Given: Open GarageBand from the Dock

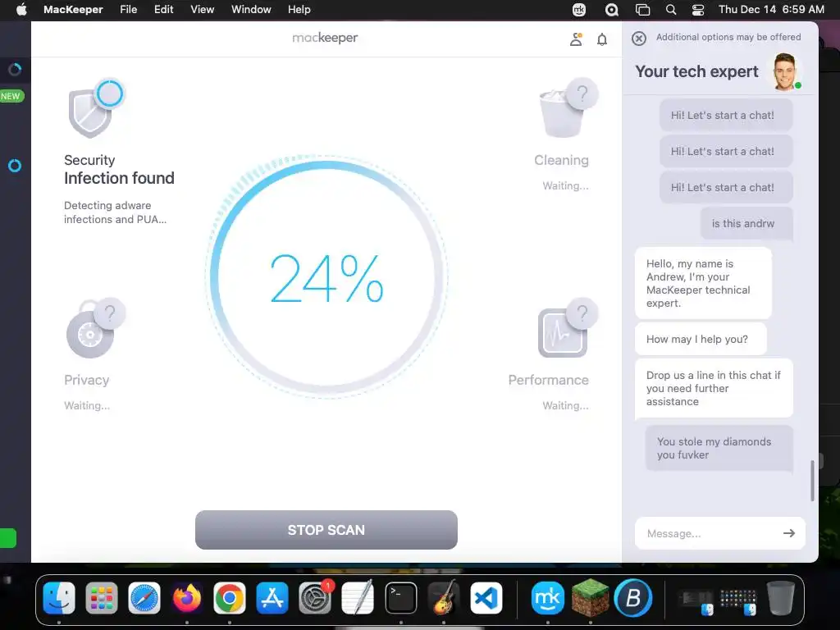Looking at the screenshot, I should [x=444, y=598].
